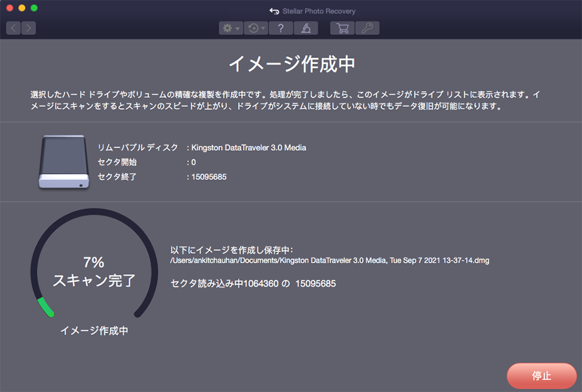The image size is (582, 392).
Task: Open help with the question mark icon
Action: click(281, 28)
